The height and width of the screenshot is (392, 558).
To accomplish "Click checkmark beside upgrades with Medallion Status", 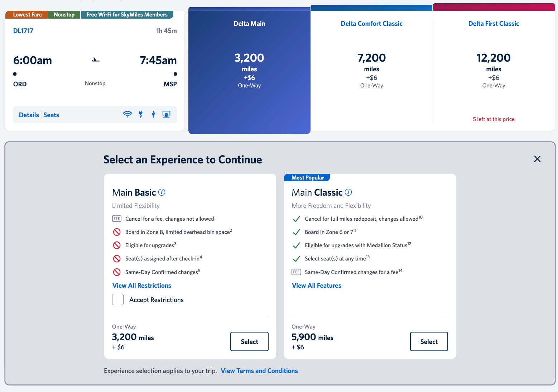I will click(296, 245).
